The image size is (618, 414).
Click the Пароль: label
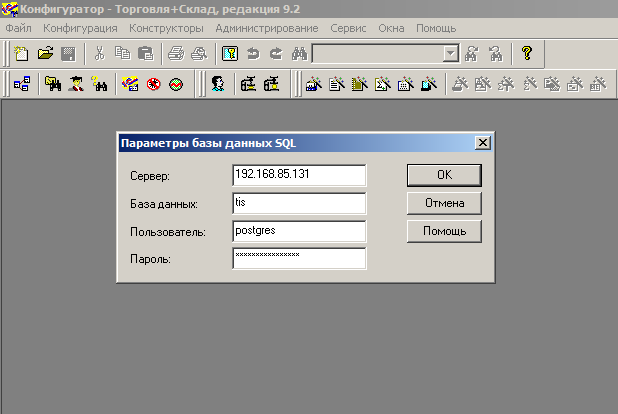(x=150, y=259)
